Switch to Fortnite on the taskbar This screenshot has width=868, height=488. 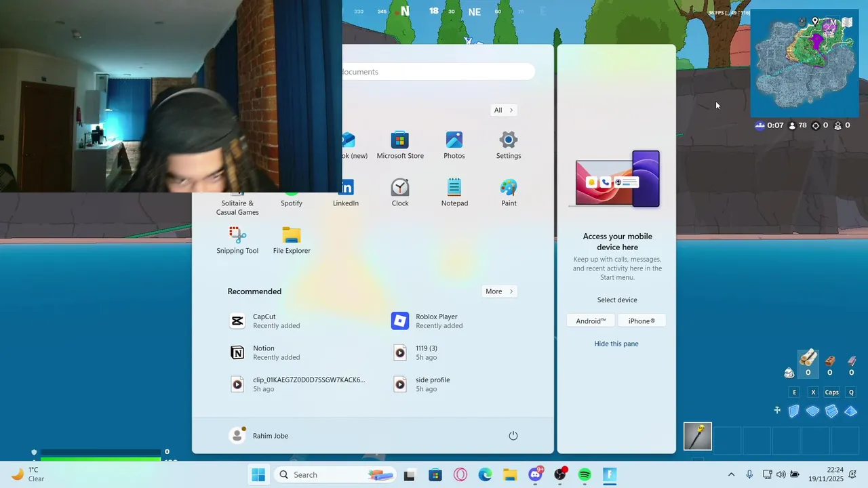[x=610, y=475]
